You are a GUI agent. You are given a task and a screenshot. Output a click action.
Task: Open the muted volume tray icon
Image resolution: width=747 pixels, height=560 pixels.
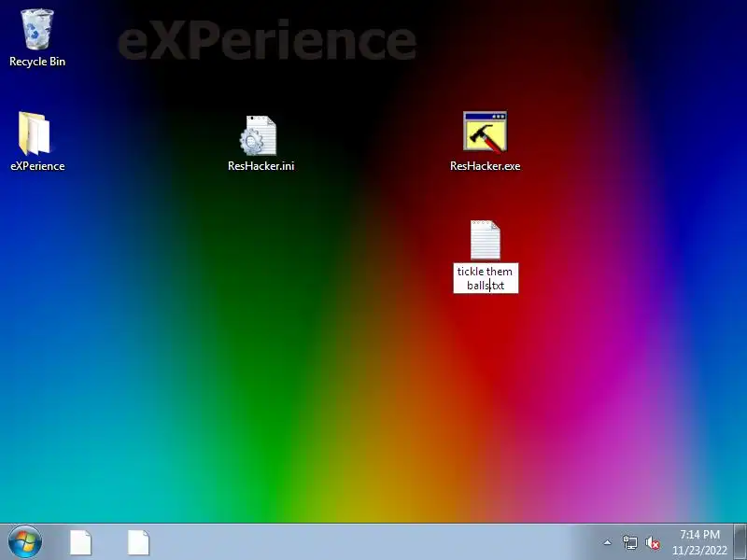click(653, 543)
